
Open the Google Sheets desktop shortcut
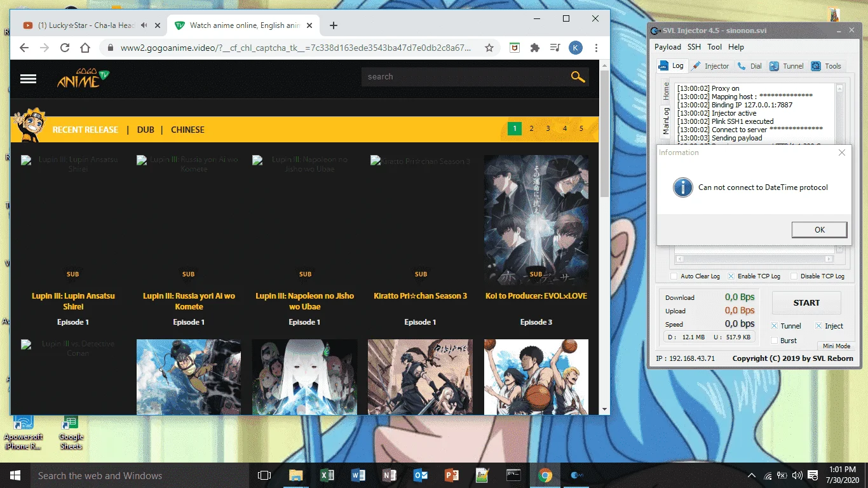pyautogui.click(x=71, y=432)
